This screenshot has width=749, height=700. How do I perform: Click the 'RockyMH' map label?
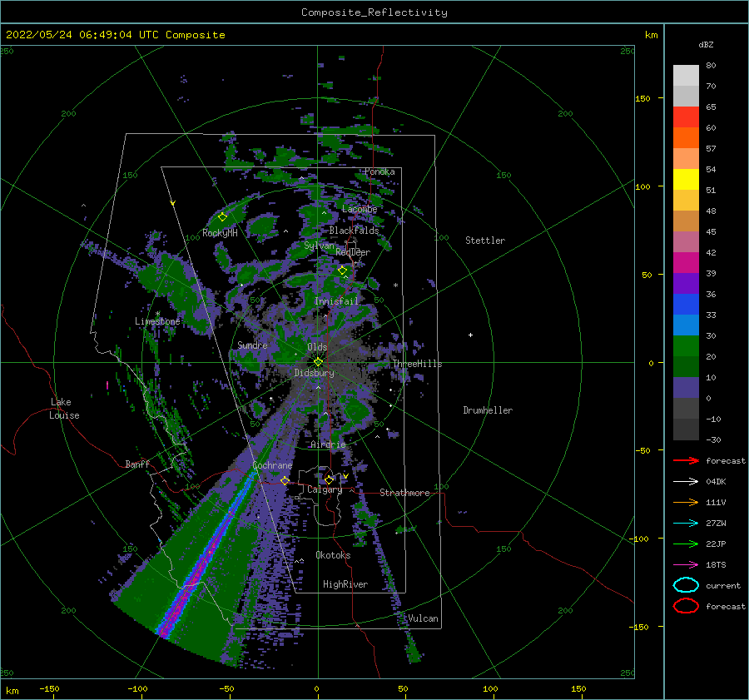point(220,233)
